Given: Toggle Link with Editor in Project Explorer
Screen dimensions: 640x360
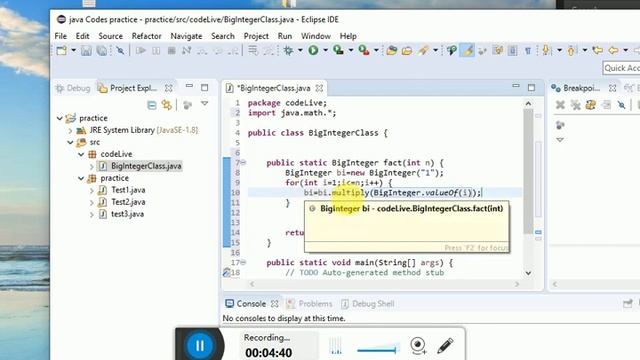Looking at the screenshot, I should [x=167, y=105].
